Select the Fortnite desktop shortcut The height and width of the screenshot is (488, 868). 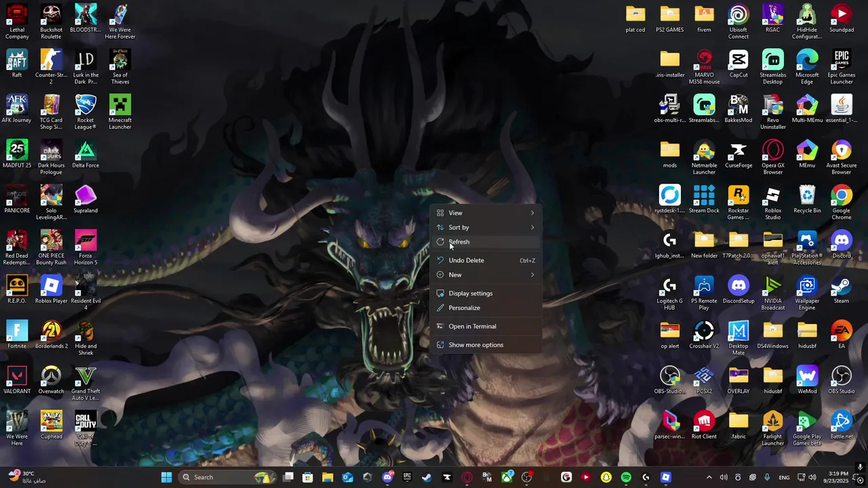[x=17, y=335]
